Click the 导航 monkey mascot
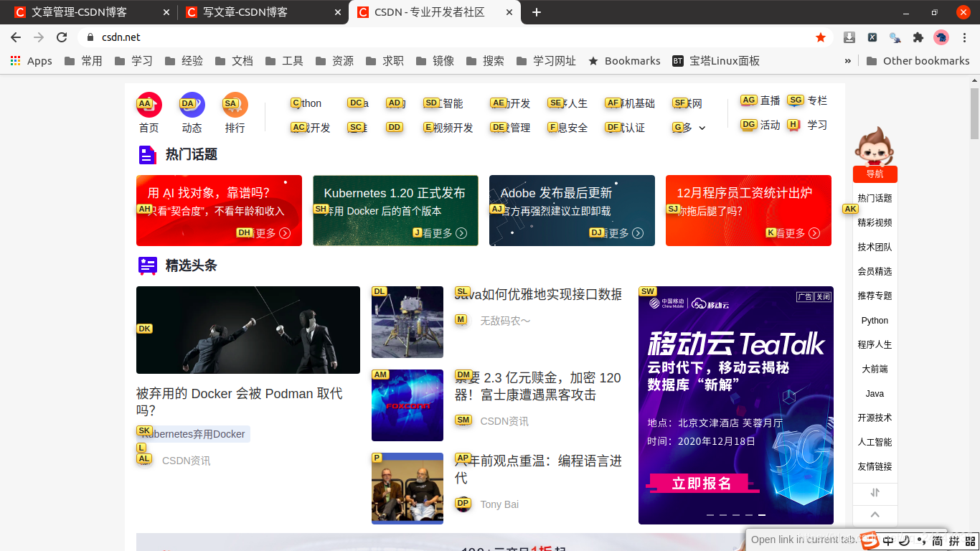Viewport: 980px width, 551px height. point(875,151)
